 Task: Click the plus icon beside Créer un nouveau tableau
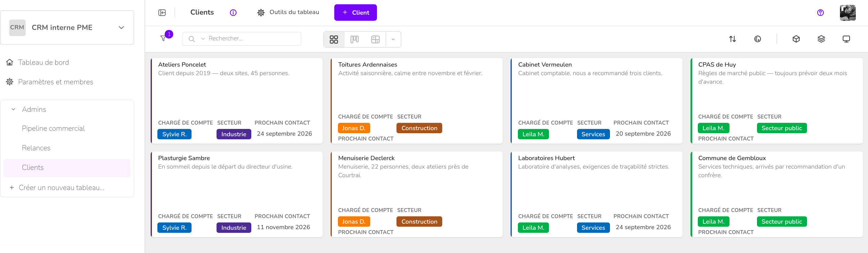click(x=12, y=188)
